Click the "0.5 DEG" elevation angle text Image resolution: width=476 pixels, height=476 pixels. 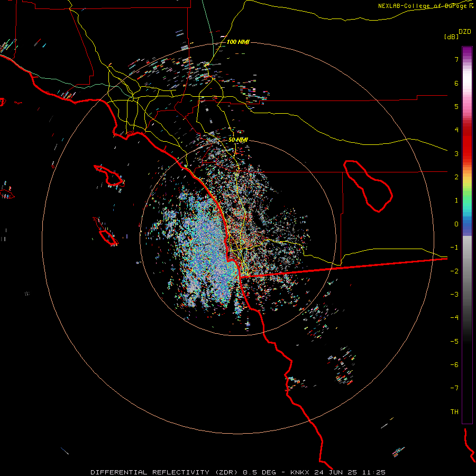259,472
